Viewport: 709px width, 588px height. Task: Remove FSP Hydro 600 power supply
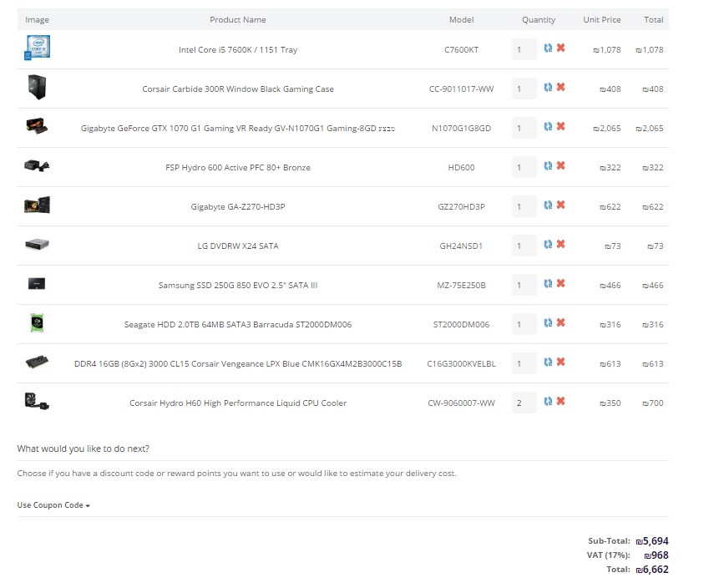[560, 165]
